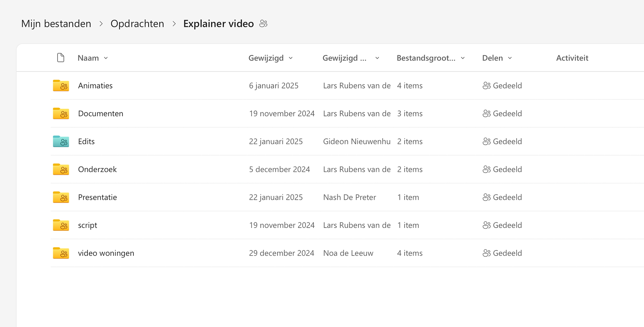This screenshot has height=327, width=644.
Task: Click the folder icon for video woningen
Action: pyautogui.click(x=61, y=253)
